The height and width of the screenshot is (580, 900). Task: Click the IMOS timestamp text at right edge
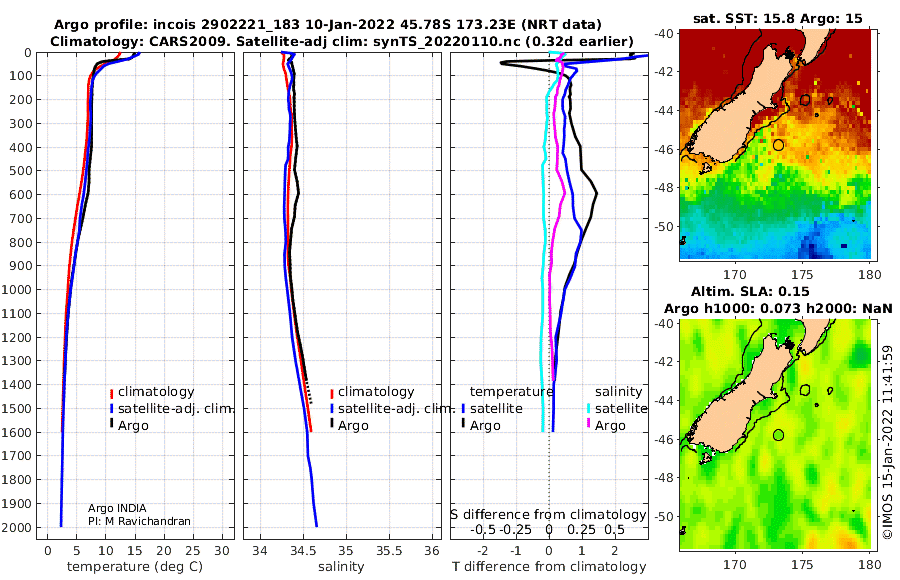click(888, 442)
